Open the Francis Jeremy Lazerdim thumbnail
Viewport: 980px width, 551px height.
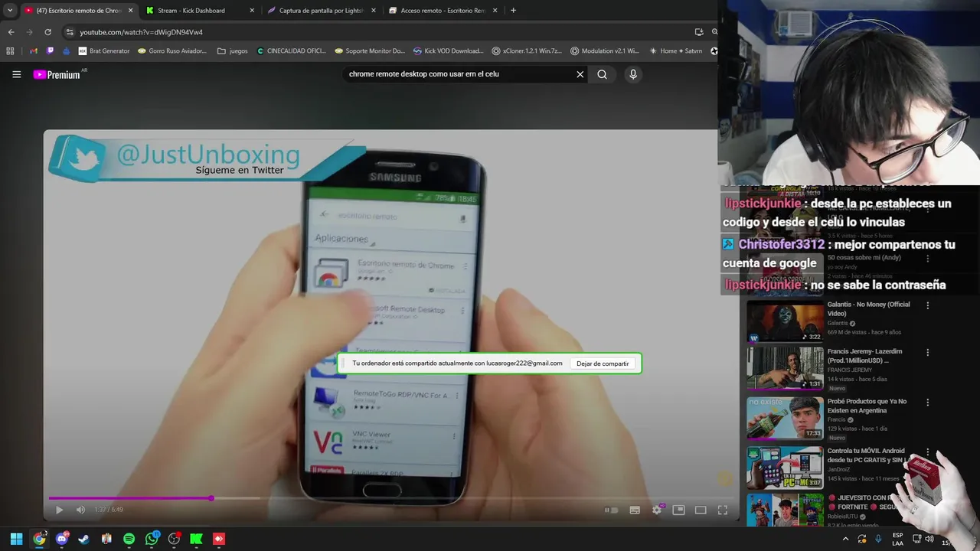tap(785, 368)
